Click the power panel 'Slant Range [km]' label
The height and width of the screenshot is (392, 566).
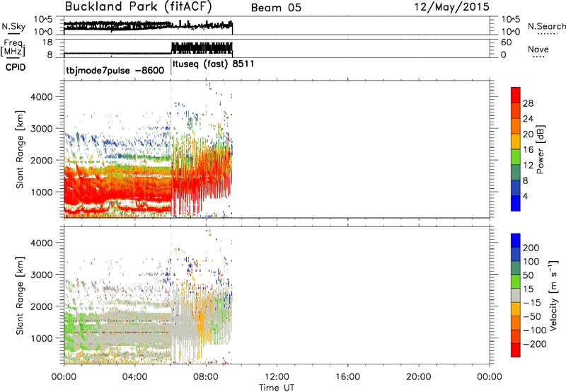click(20, 149)
